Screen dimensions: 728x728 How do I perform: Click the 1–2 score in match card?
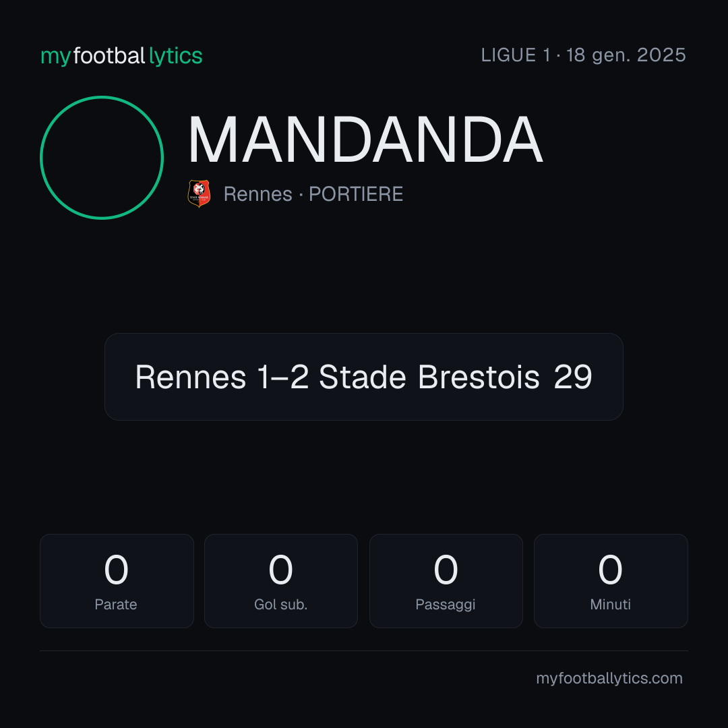pyautogui.click(x=282, y=377)
